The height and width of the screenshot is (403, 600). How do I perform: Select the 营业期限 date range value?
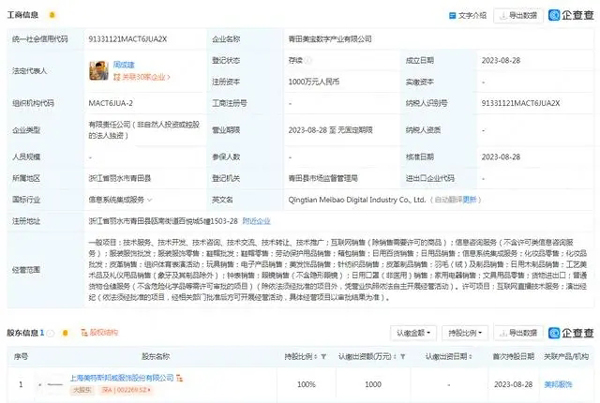tap(331, 130)
